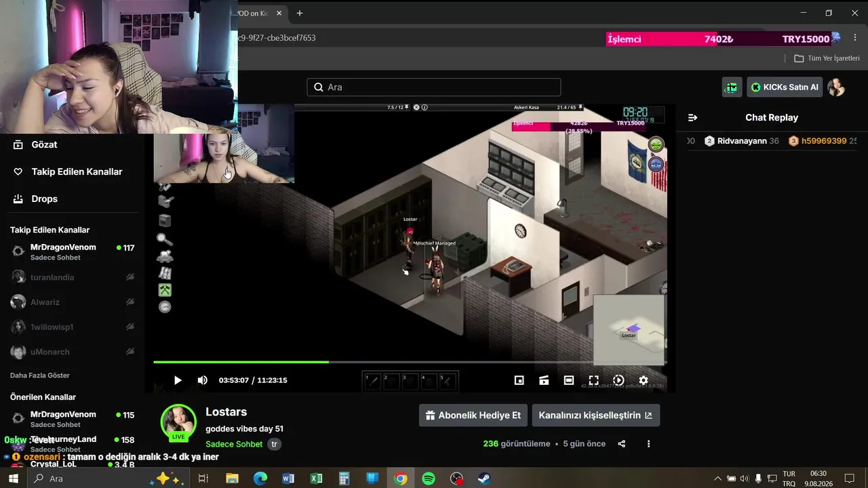Open the microphone tray icon
Image resolution: width=868 pixels, height=488 pixels.
click(758, 479)
